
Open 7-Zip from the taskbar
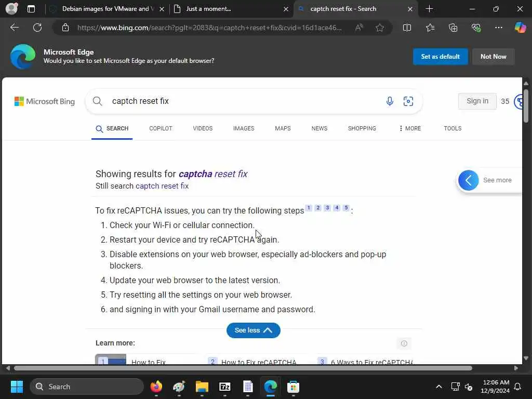(224, 387)
